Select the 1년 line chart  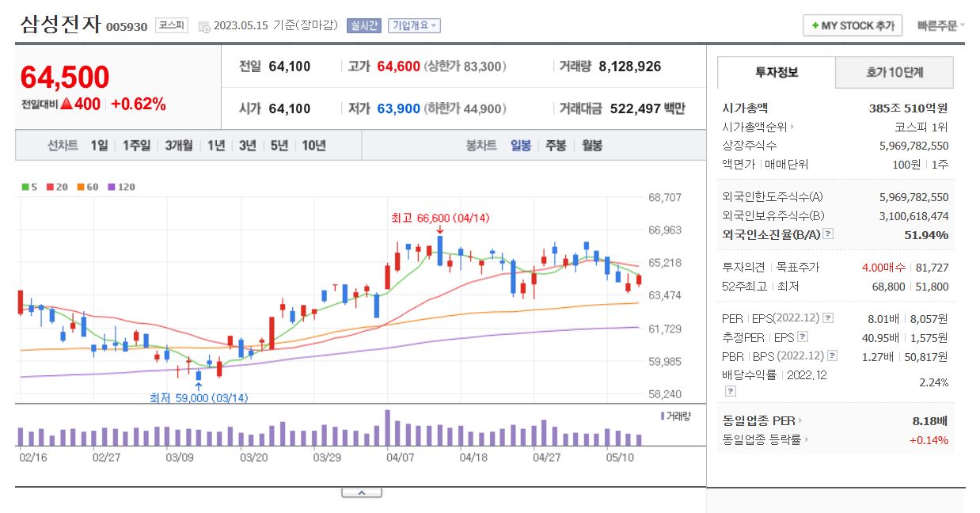click(x=216, y=146)
